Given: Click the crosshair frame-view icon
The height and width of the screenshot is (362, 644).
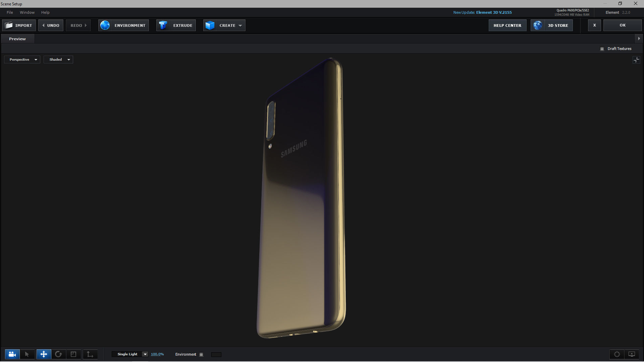Looking at the screenshot, I should click(617, 354).
